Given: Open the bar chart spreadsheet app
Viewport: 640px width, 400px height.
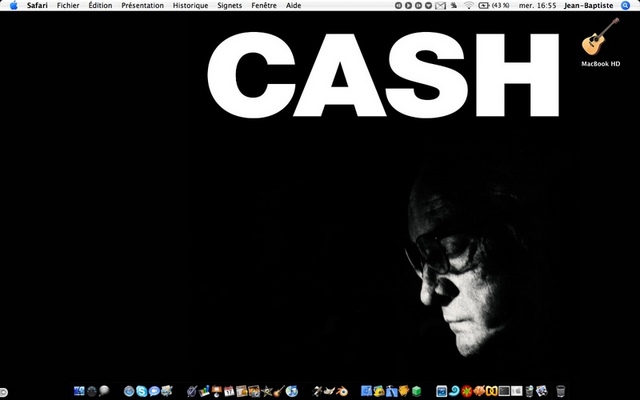Looking at the screenshot, I should pyautogui.click(x=204, y=391).
